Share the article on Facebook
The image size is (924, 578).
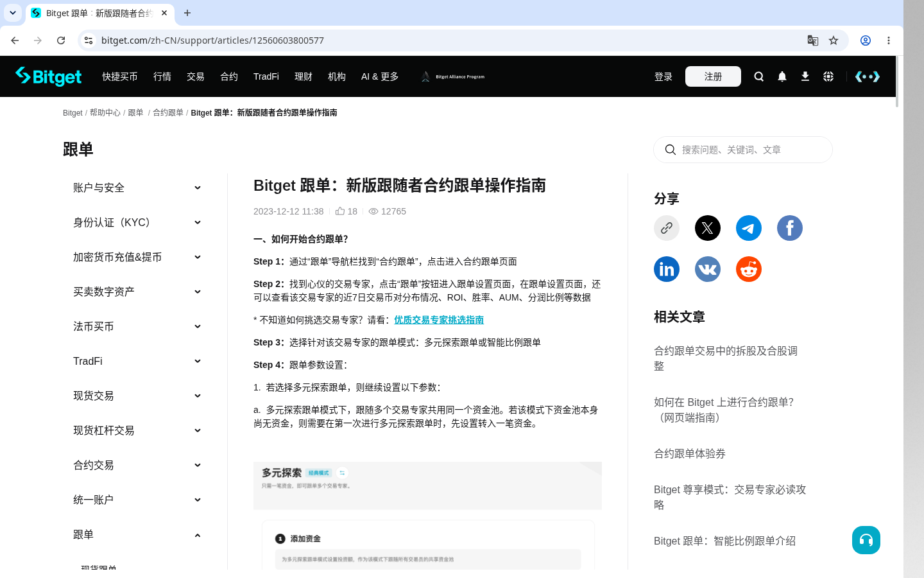point(790,228)
